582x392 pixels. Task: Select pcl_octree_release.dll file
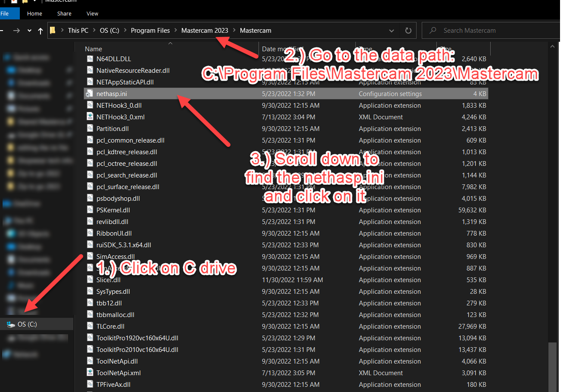[127, 164]
